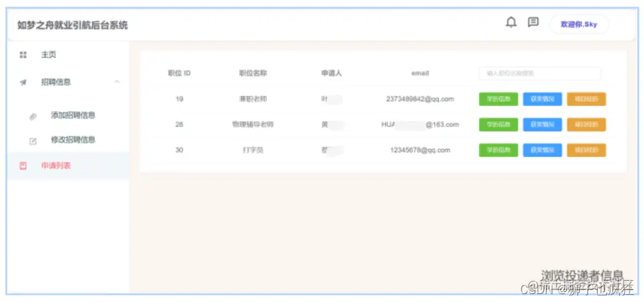Click position ID 28 cell

coord(179,125)
